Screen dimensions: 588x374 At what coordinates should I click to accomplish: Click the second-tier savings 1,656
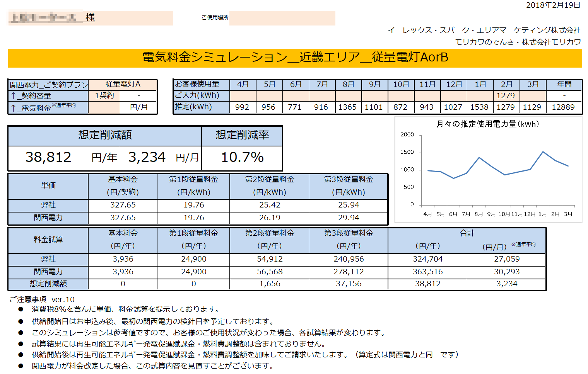(x=270, y=284)
